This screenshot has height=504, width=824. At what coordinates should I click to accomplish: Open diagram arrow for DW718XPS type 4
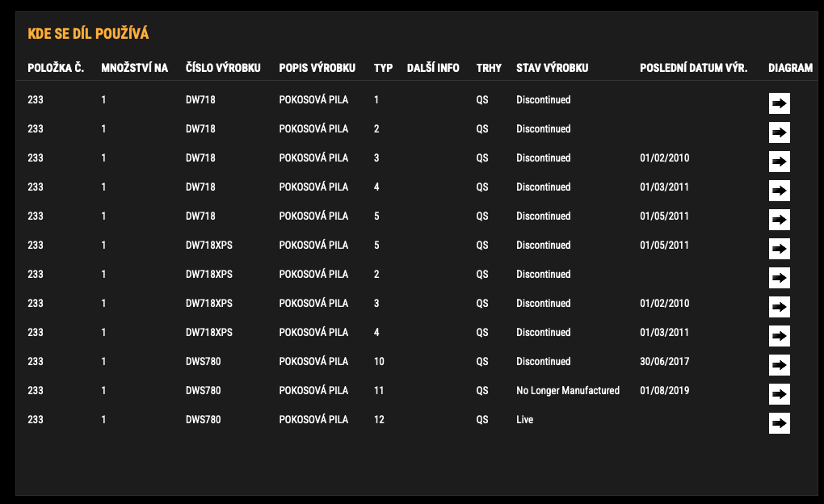pos(780,336)
